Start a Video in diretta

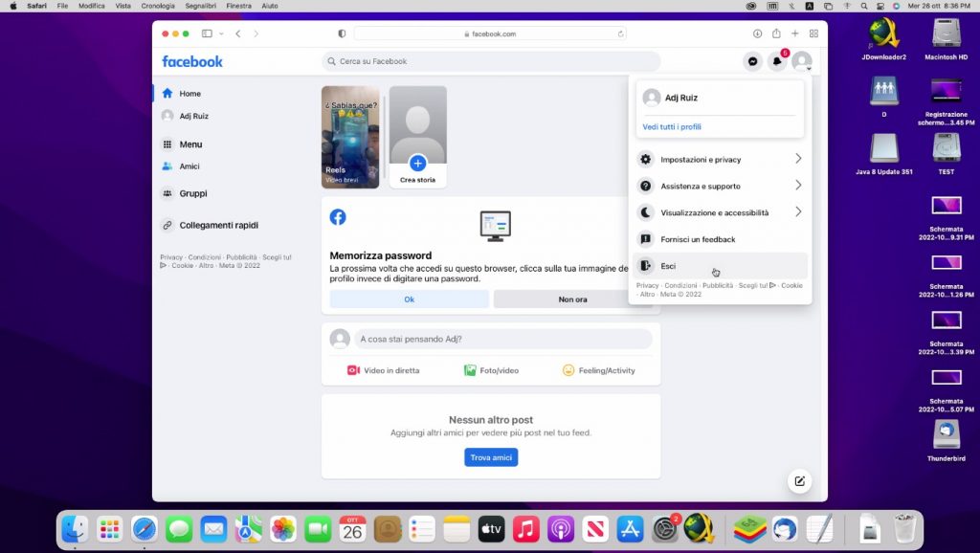[383, 370]
